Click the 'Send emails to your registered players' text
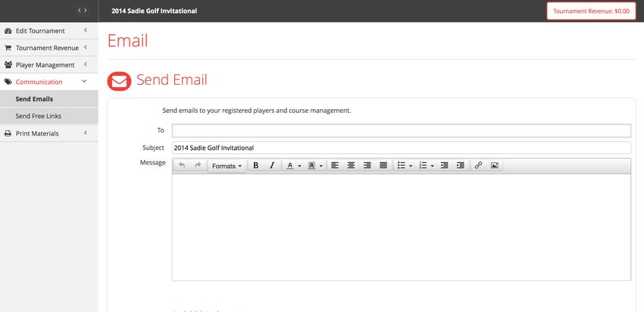This screenshot has width=644, height=312. point(257,111)
